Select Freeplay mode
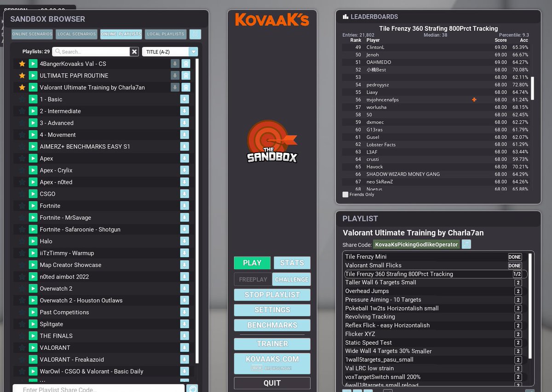Screen dimensions: 552x392 (x=253, y=279)
